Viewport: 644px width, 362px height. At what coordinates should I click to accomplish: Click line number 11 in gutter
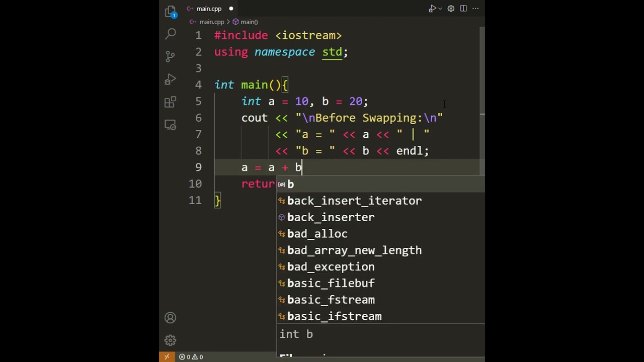click(x=195, y=201)
